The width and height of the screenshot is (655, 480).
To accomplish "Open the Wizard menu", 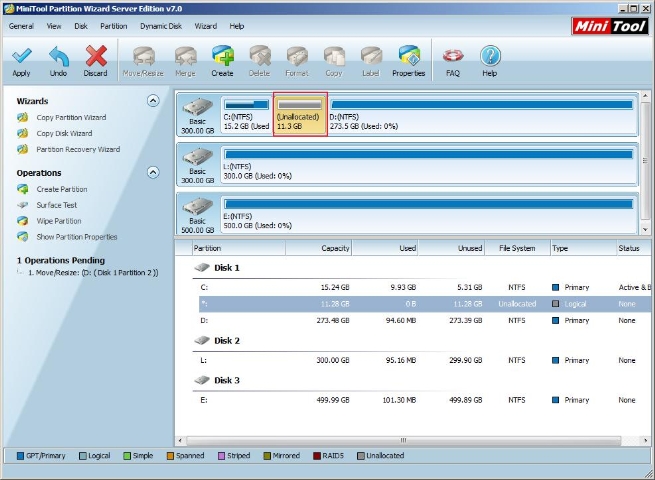I will coord(206,26).
